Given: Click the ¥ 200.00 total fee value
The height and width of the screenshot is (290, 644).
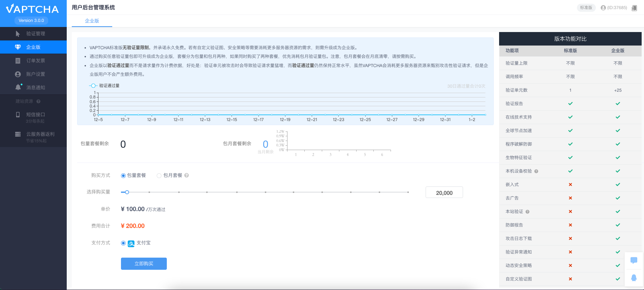Looking at the screenshot, I should tap(133, 226).
